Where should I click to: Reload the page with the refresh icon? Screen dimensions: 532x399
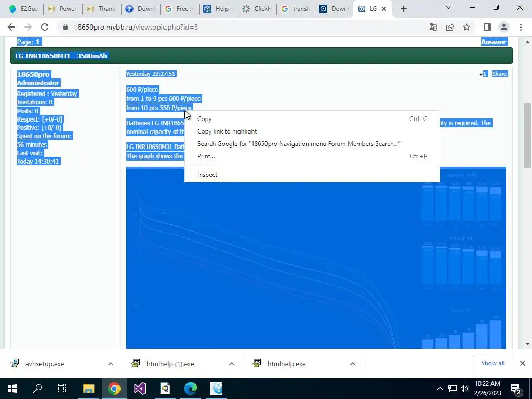(x=45, y=27)
